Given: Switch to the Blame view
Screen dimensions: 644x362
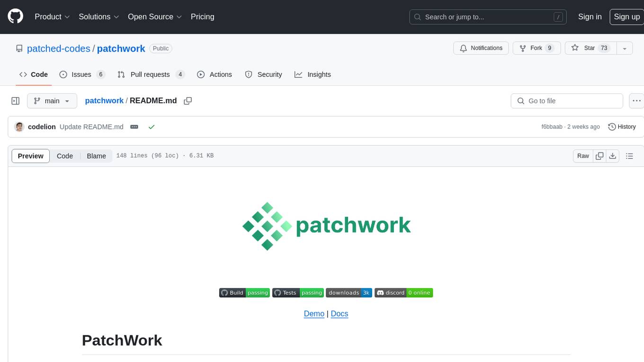Looking at the screenshot, I should tap(97, 156).
